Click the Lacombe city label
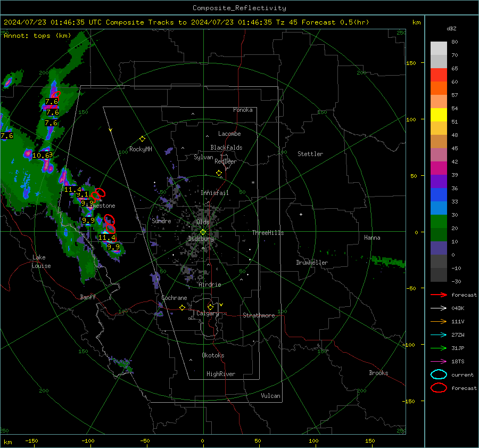Viewport: 479px width, 448px height. point(229,134)
